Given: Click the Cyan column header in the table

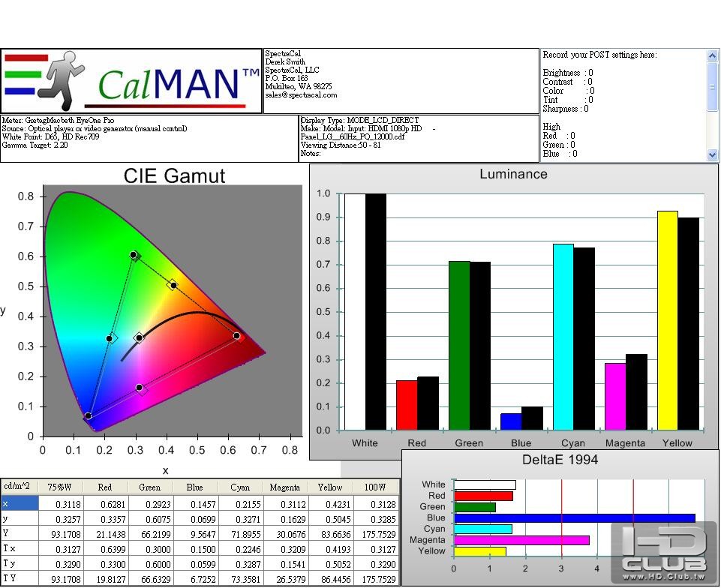Looking at the screenshot, I should tap(240, 487).
